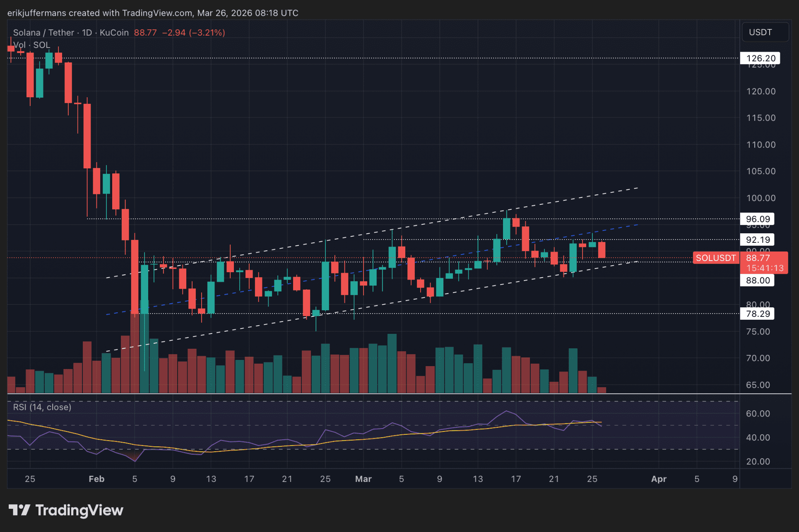Click the Mar date on time axis

coord(363,479)
